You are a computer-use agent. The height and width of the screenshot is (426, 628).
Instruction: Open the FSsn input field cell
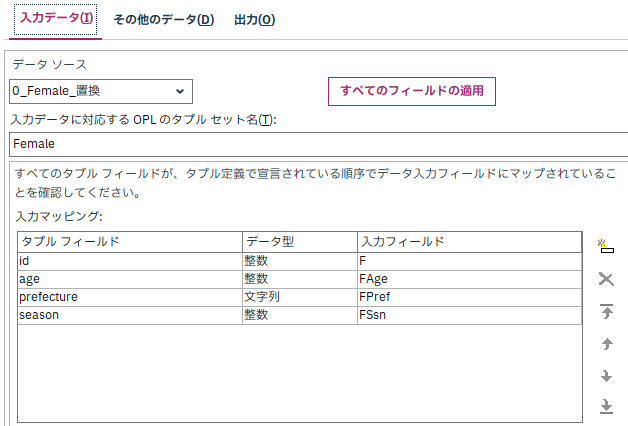coord(469,315)
